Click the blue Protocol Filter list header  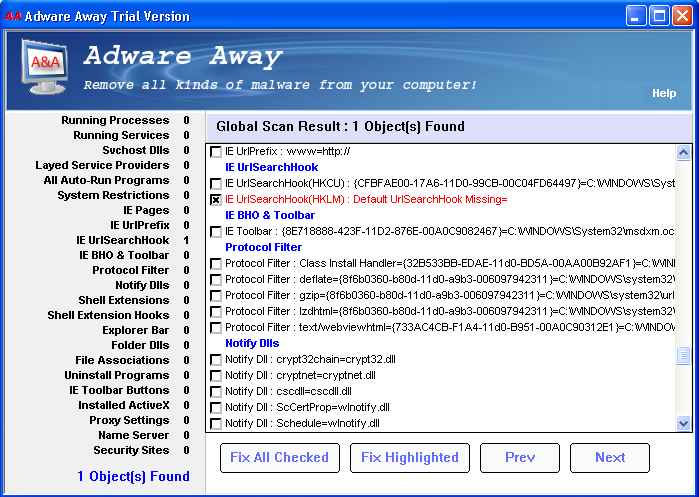pyautogui.click(x=263, y=247)
